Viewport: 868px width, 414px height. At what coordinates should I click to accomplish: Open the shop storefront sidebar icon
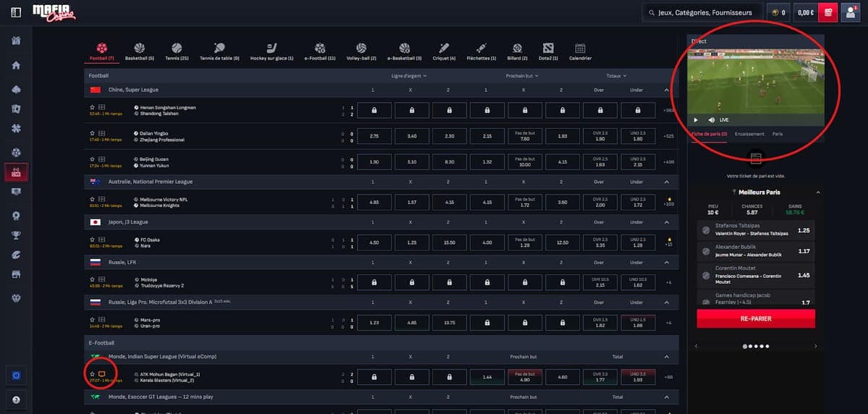(x=16, y=274)
